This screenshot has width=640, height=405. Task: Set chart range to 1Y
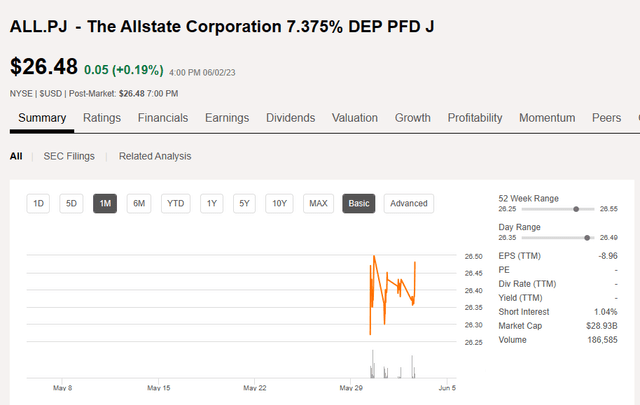[211, 203]
